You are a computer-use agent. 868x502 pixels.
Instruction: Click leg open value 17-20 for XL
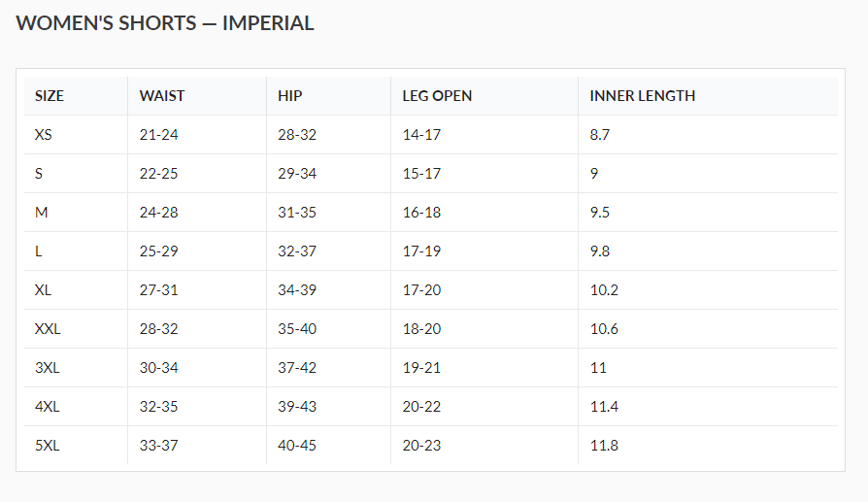point(421,290)
